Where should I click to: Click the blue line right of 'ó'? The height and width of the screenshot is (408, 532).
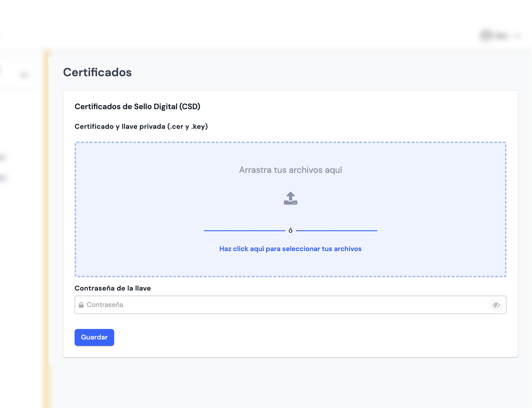coord(336,231)
